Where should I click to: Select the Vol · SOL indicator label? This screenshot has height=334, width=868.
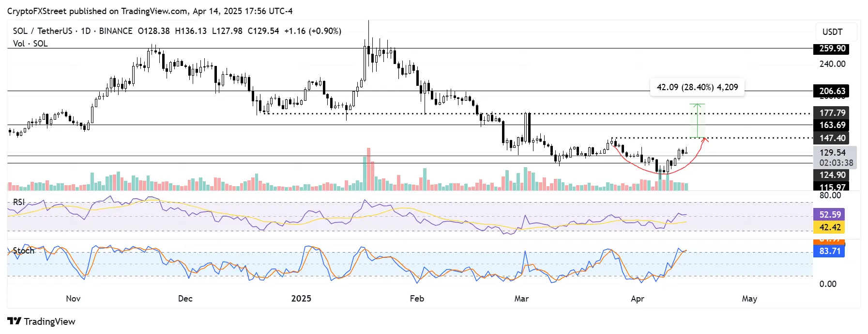coord(30,44)
